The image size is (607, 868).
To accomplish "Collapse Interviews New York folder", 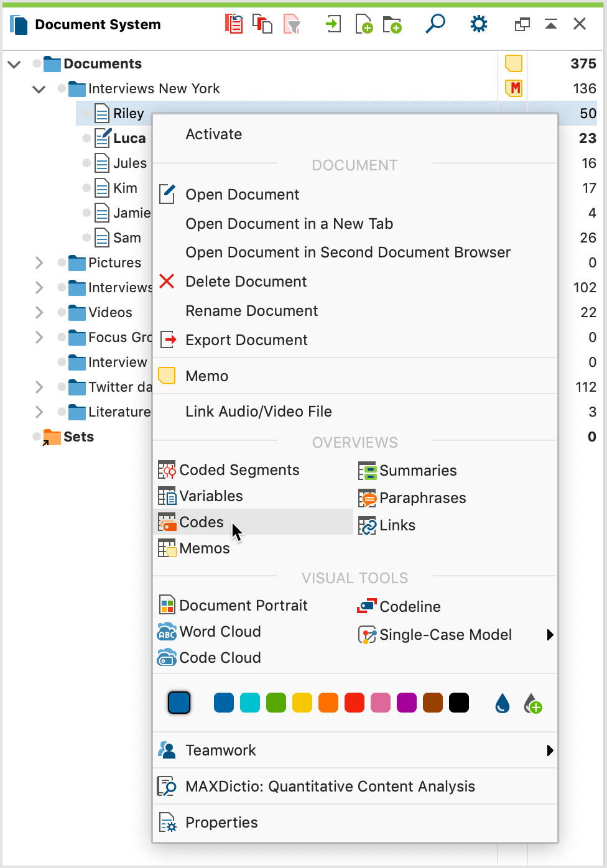I will (39, 89).
